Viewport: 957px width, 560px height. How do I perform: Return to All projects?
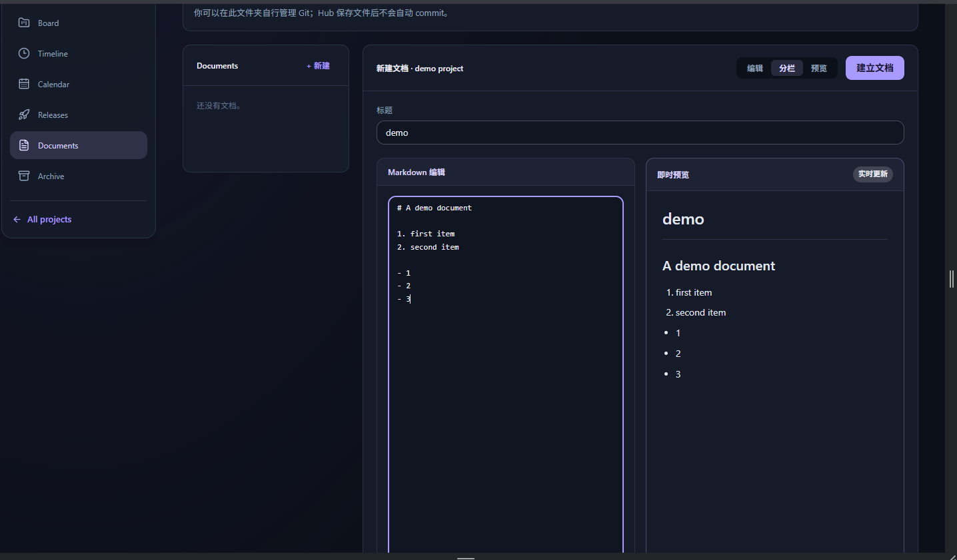pyautogui.click(x=42, y=219)
